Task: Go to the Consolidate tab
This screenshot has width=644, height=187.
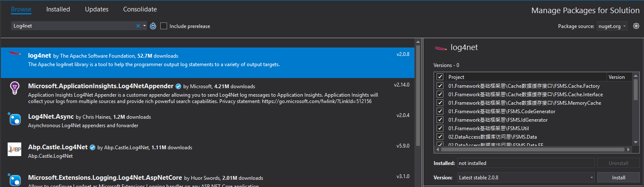Action: click(140, 9)
